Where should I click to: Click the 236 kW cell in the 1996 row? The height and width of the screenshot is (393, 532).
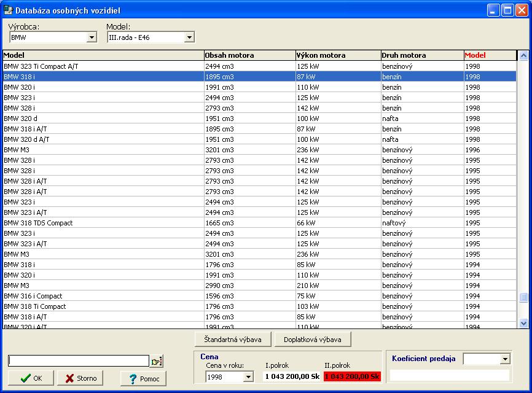click(x=338, y=150)
